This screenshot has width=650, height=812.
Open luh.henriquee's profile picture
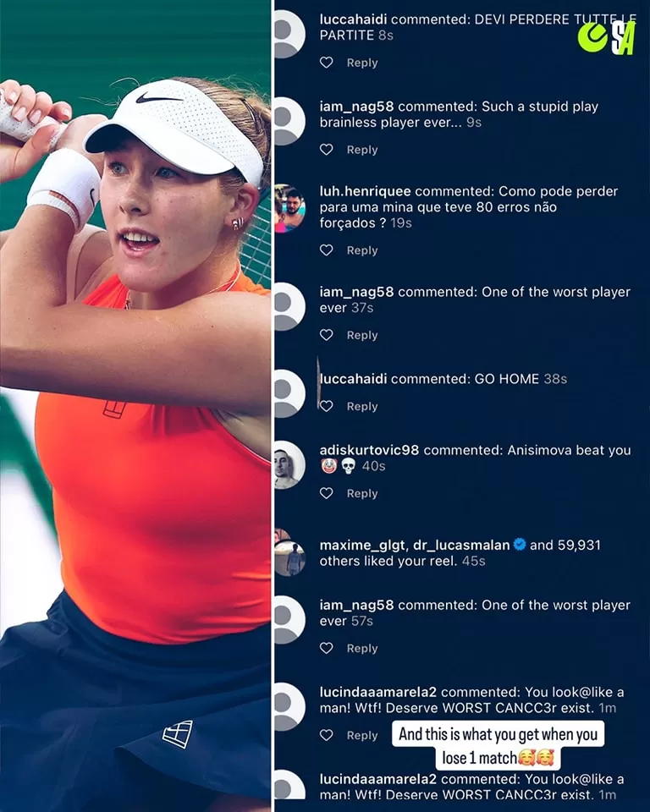tap(289, 208)
